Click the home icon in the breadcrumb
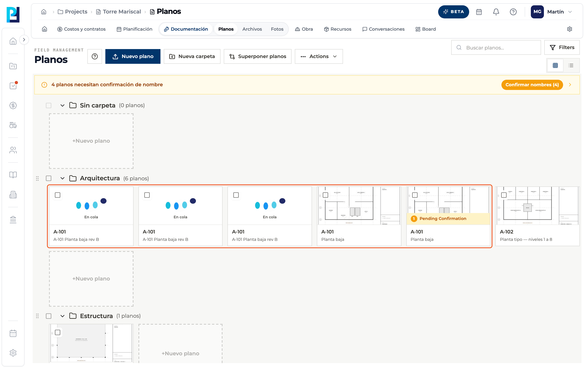The width and height of the screenshot is (588, 368). coord(44,12)
